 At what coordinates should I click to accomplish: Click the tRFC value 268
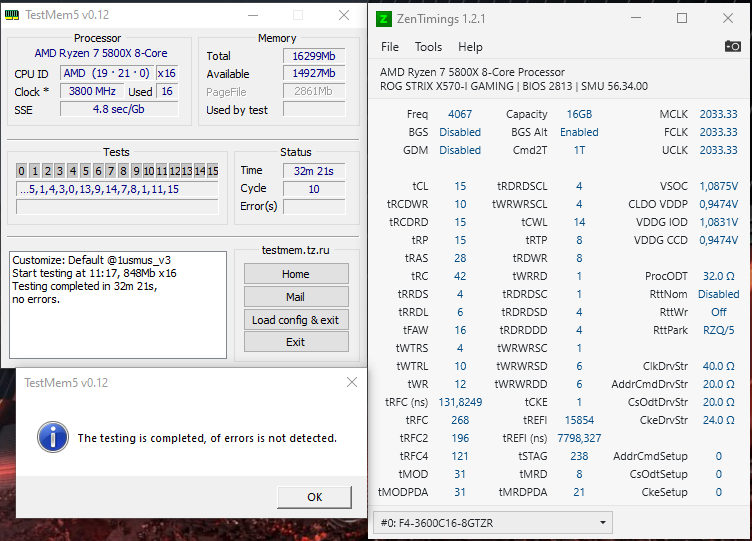point(460,420)
